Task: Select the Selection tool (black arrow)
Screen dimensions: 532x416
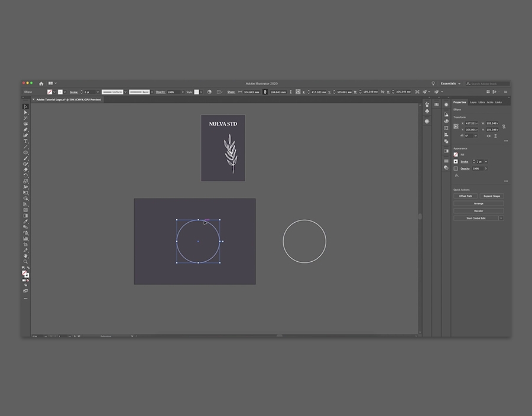Action: [x=25, y=106]
